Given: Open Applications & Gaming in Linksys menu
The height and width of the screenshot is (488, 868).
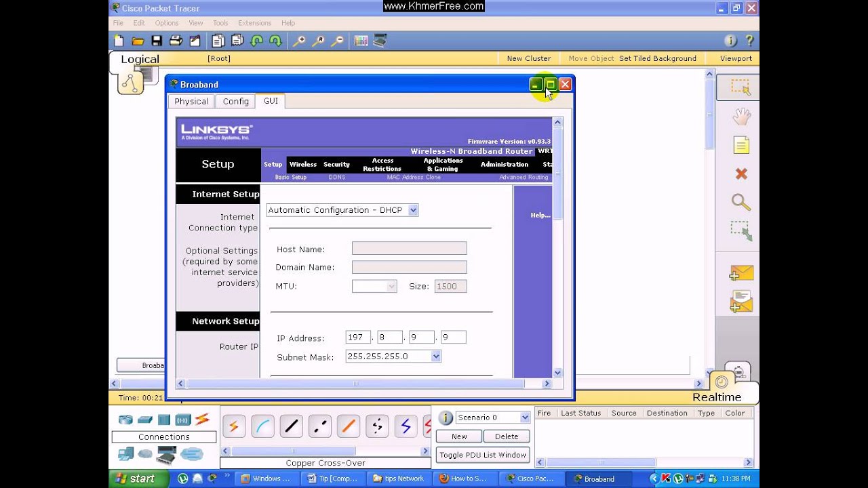Looking at the screenshot, I should point(443,165).
